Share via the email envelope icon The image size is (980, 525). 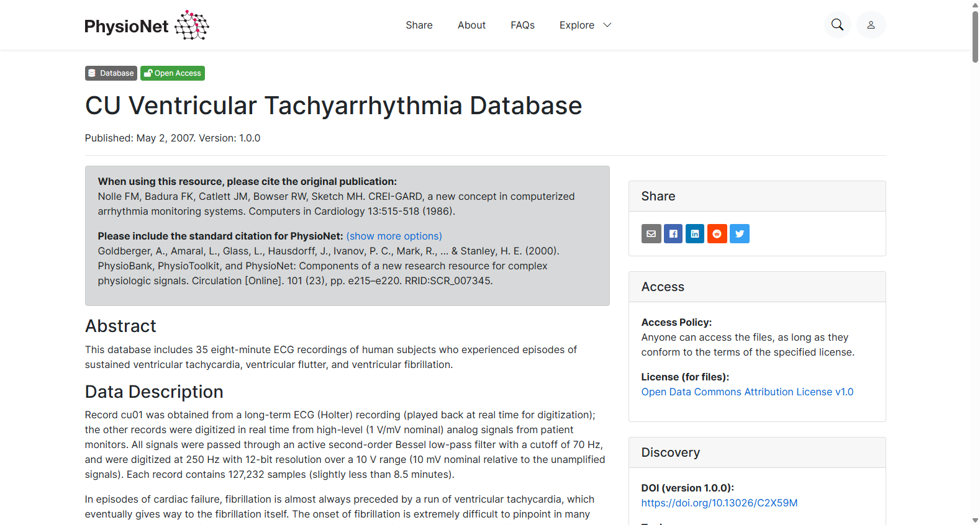coord(651,234)
